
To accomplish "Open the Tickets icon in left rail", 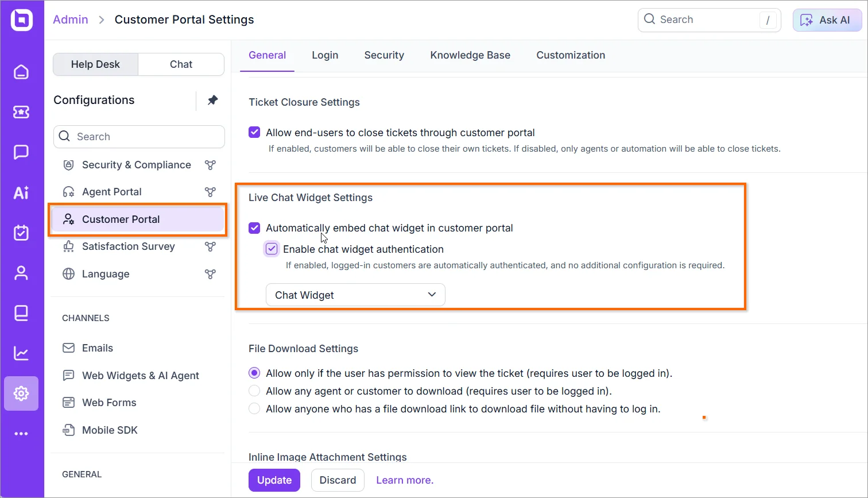I will pos(21,112).
